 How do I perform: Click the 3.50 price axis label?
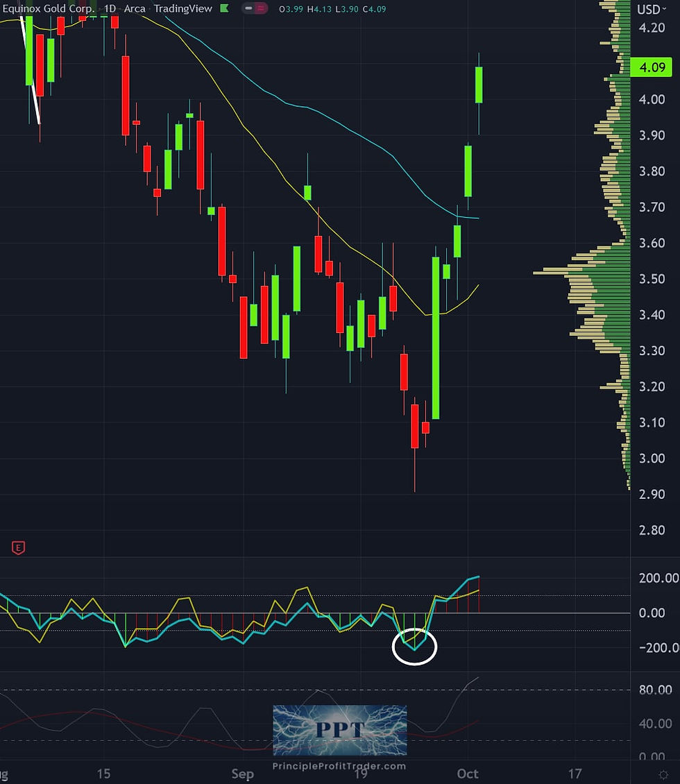pyautogui.click(x=652, y=278)
